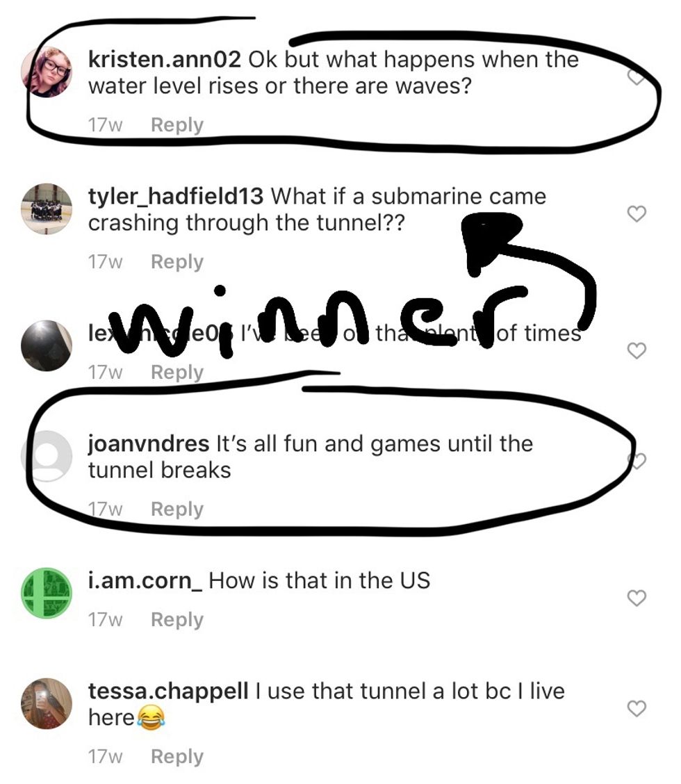Heart joanvndres' tunnel breaks comment
Image resolution: width=681 pixels, height=784 pixels.
(x=637, y=461)
